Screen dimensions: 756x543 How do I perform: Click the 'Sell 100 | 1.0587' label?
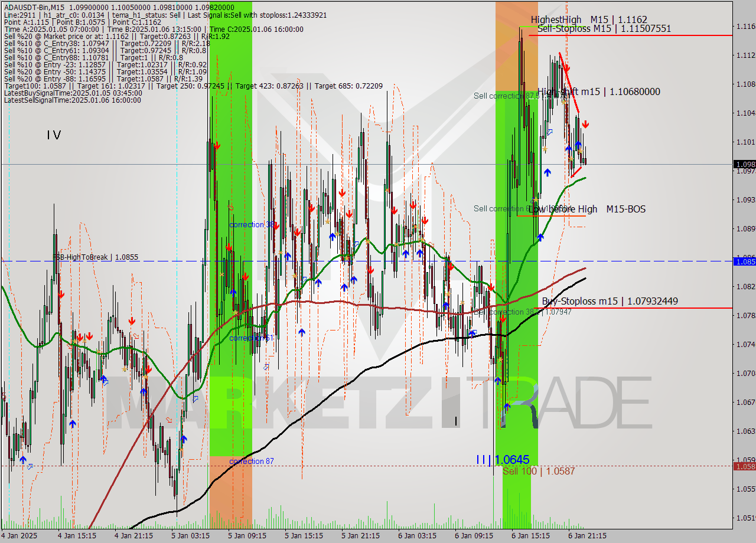coord(539,471)
